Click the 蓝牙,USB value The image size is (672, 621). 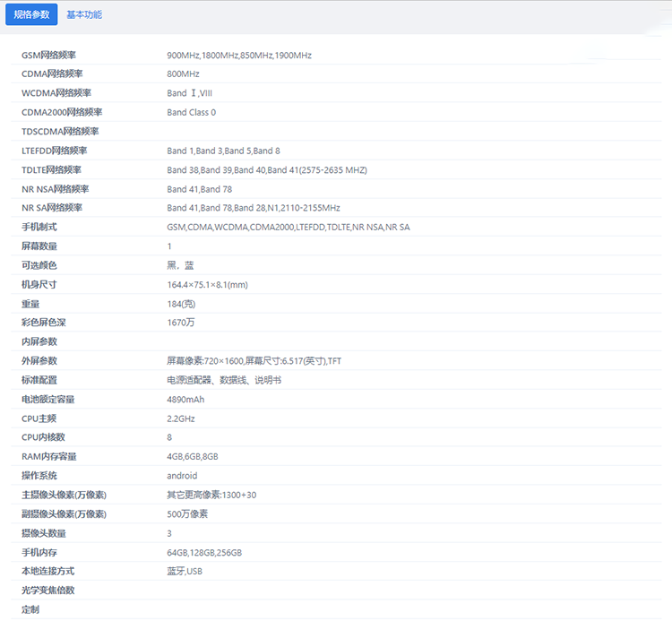click(x=185, y=572)
